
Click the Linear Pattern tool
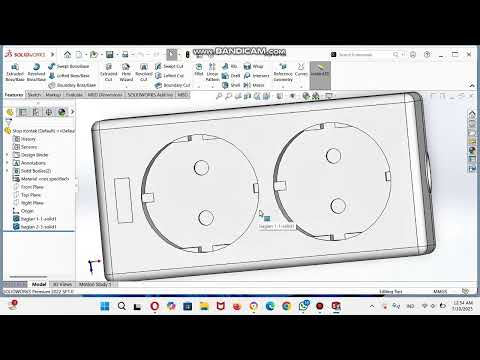(x=212, y=72)
